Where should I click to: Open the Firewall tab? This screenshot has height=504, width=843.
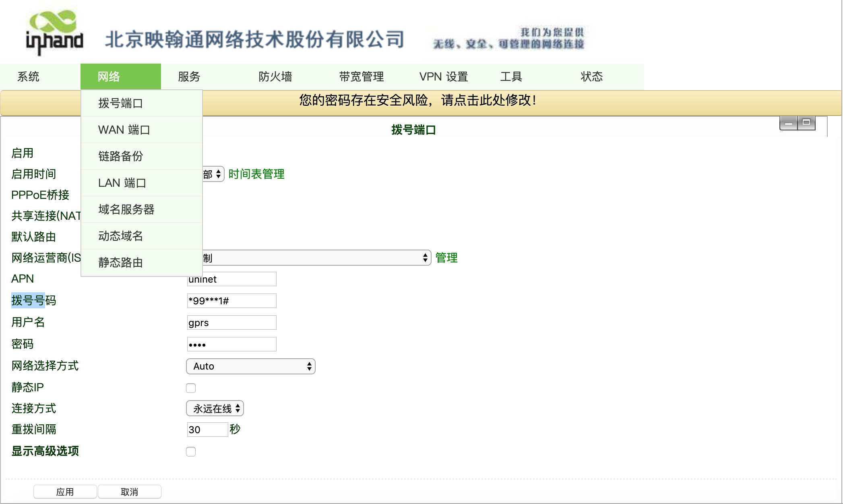click(x=275, y=76)
